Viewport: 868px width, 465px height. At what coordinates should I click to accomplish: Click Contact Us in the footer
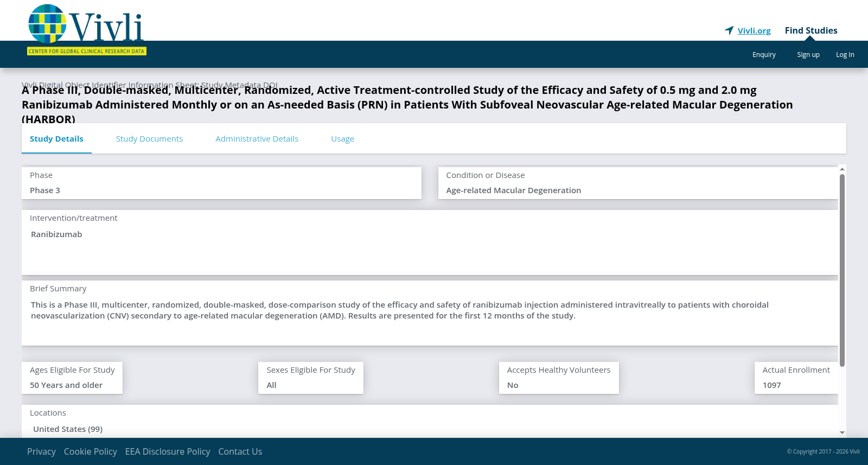(240, 451)
